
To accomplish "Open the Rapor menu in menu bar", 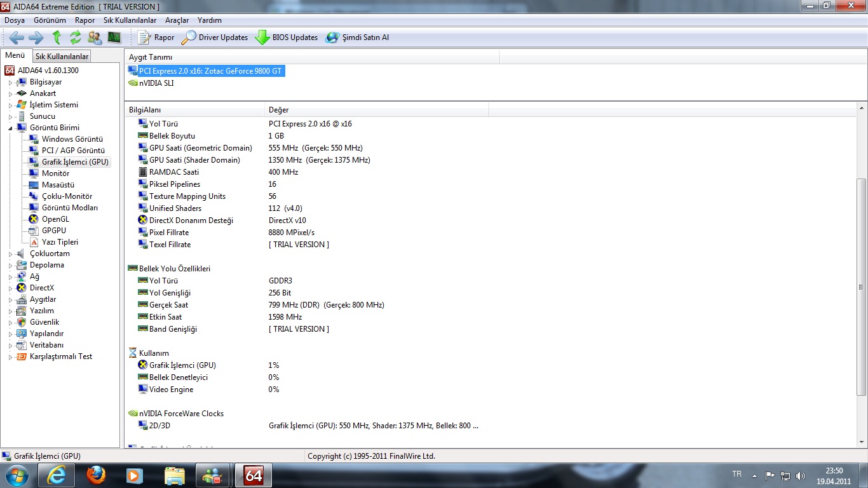I will point(85,20).
